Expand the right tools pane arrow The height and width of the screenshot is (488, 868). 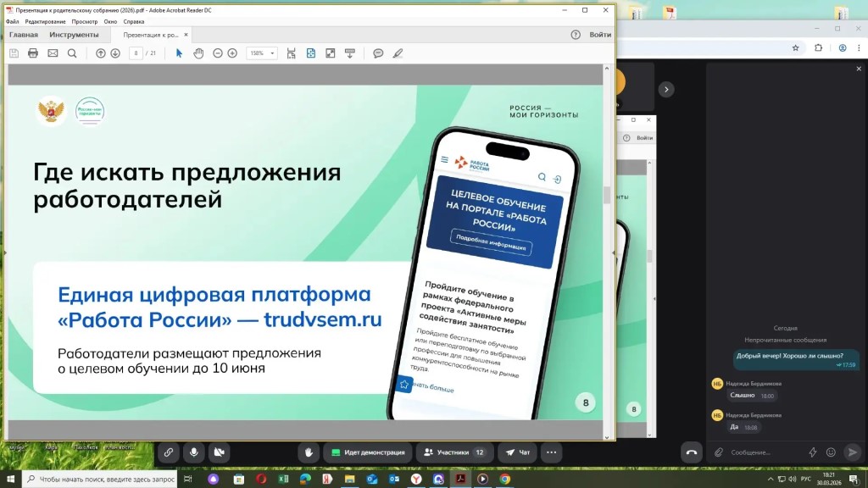click(x=613, y=252)
